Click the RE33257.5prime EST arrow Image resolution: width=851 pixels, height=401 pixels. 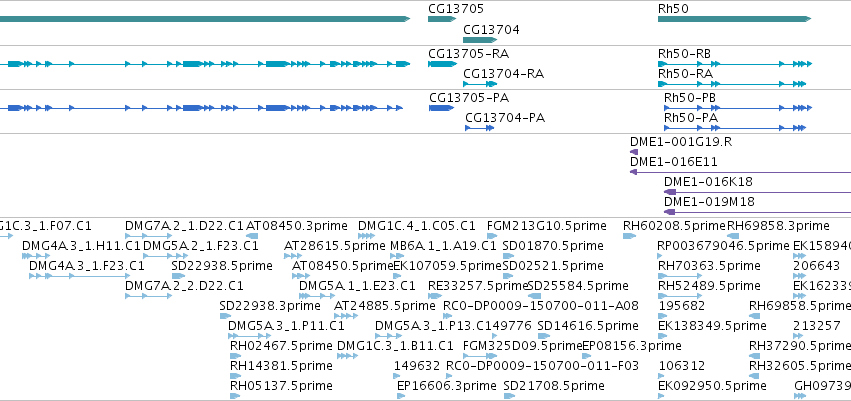[x=435, y=296]
